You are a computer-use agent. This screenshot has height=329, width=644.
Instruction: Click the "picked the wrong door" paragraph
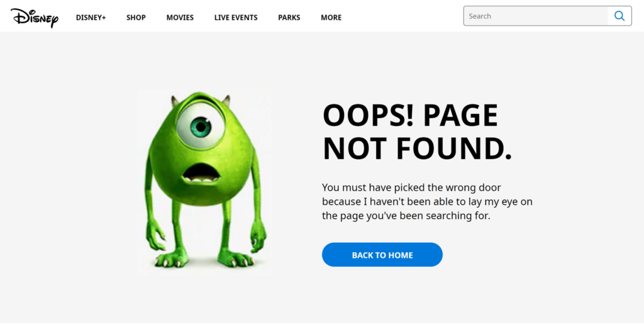click(x=426, y=201)
